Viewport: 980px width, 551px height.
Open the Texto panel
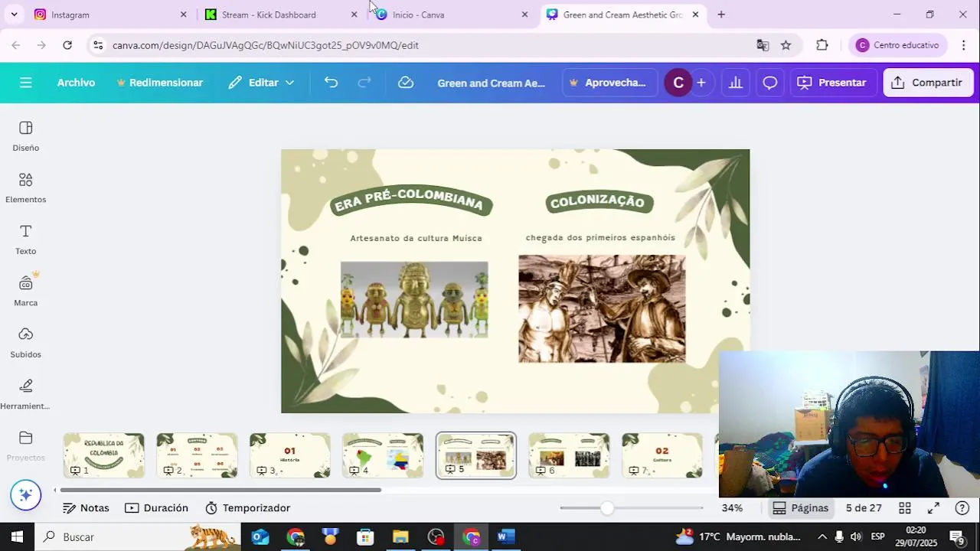click(x=25, y=240)
